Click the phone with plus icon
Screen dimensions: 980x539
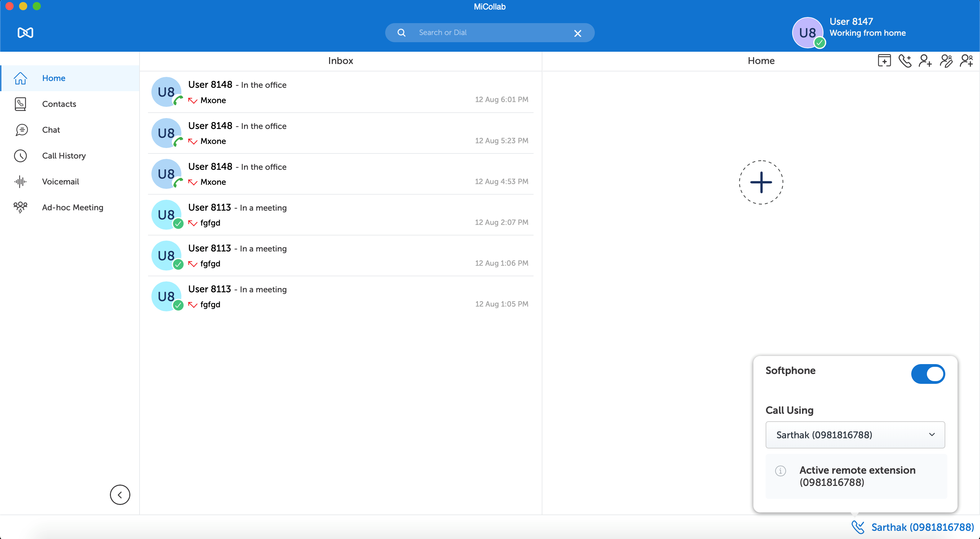pyautogui.click(x=905, y=61)
